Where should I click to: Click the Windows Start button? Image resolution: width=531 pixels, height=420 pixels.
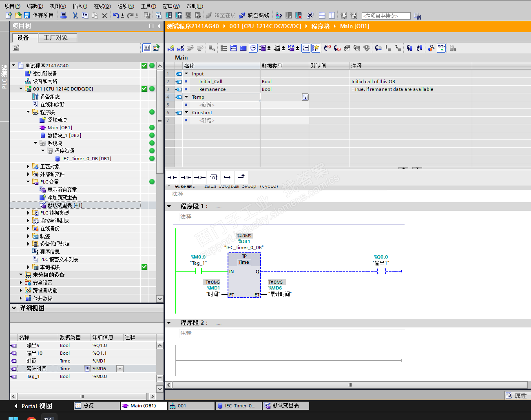[13, 418]
